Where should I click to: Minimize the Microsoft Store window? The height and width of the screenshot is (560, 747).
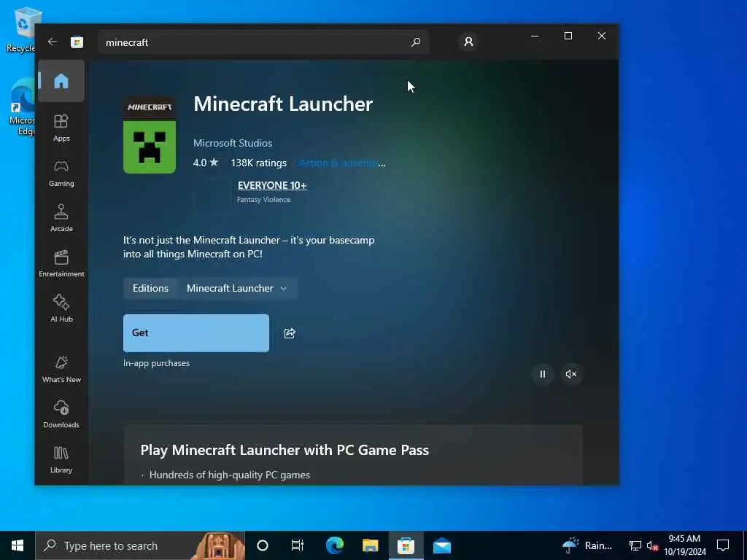(x=535, y=36)
